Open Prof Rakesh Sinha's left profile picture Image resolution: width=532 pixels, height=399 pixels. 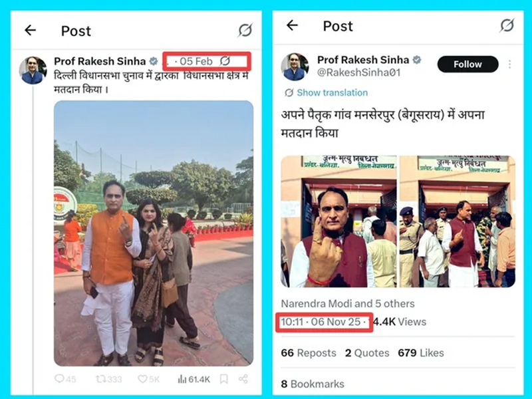click(x=33, y=70)
